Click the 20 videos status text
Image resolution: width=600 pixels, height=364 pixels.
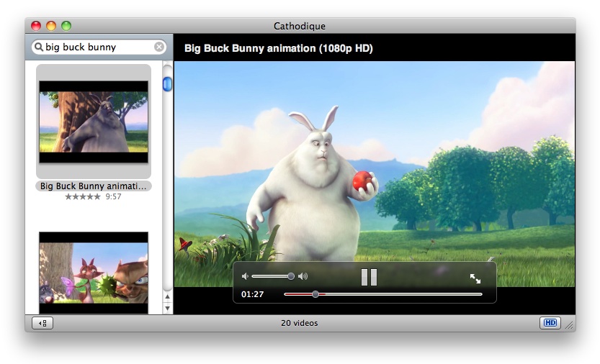[299, 323]
